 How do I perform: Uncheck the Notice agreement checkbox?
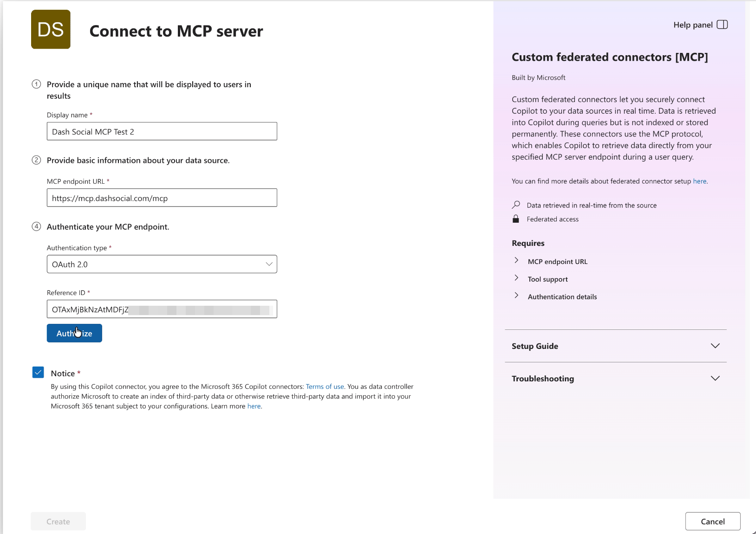[38, 372]
